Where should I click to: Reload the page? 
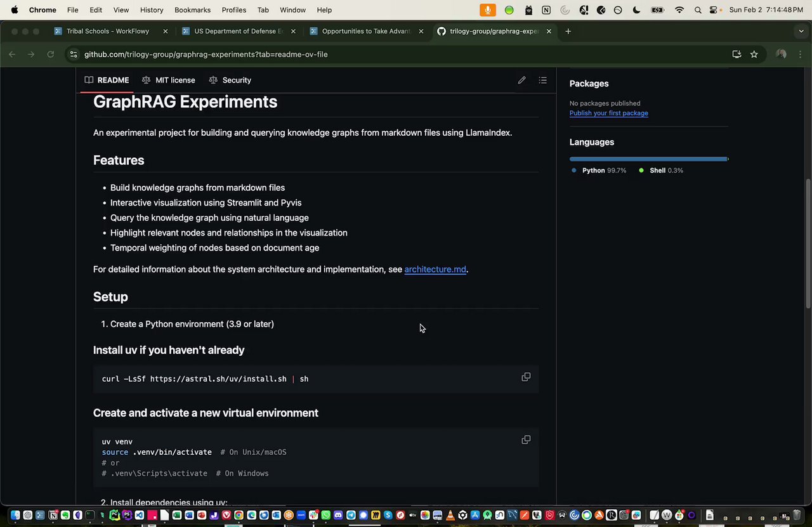(50, 55)
